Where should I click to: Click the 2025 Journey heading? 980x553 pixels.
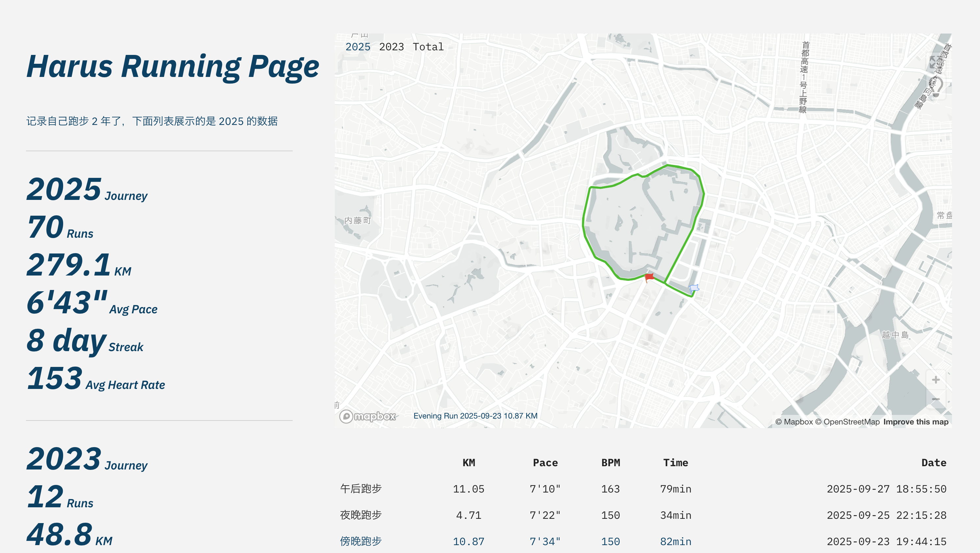point(87,189)
